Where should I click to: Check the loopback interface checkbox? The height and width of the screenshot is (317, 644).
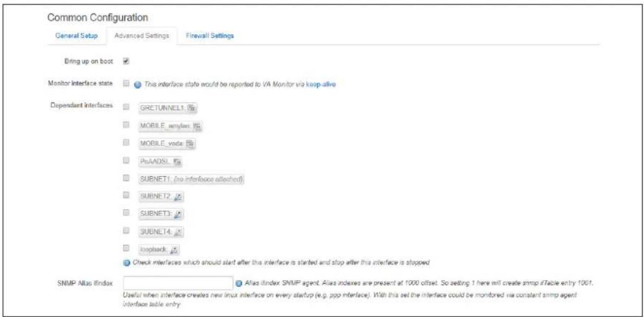coord(127,248)
